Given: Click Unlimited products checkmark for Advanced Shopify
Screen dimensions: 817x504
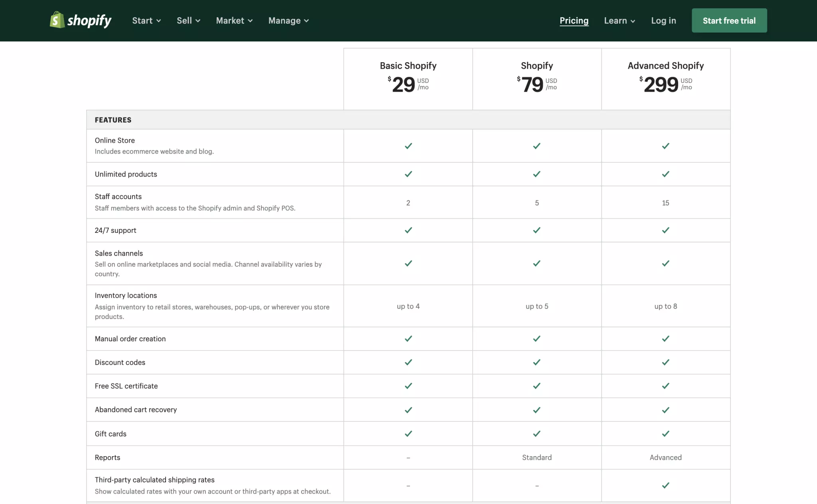Looking at the screenshot, I should [665, 174].
